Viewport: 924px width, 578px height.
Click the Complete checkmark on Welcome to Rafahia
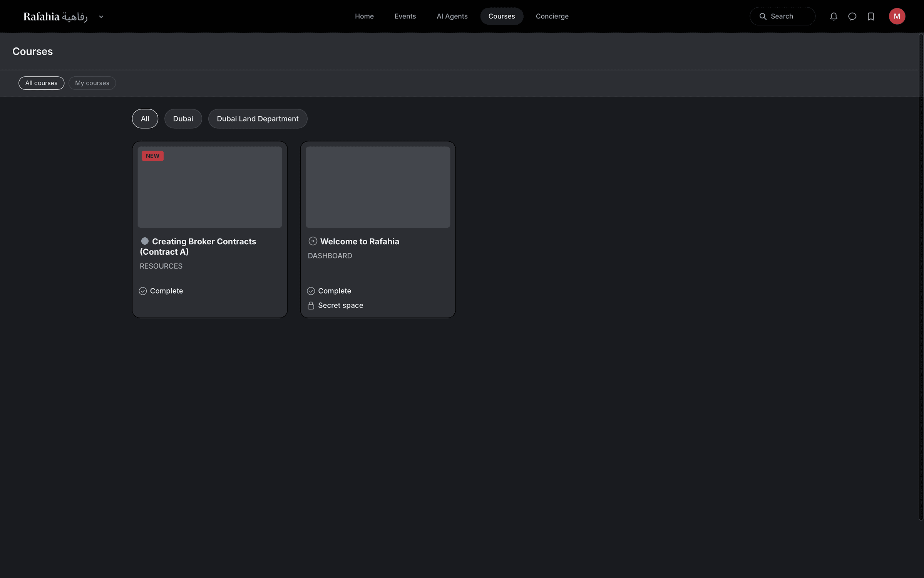coord(311,291)
